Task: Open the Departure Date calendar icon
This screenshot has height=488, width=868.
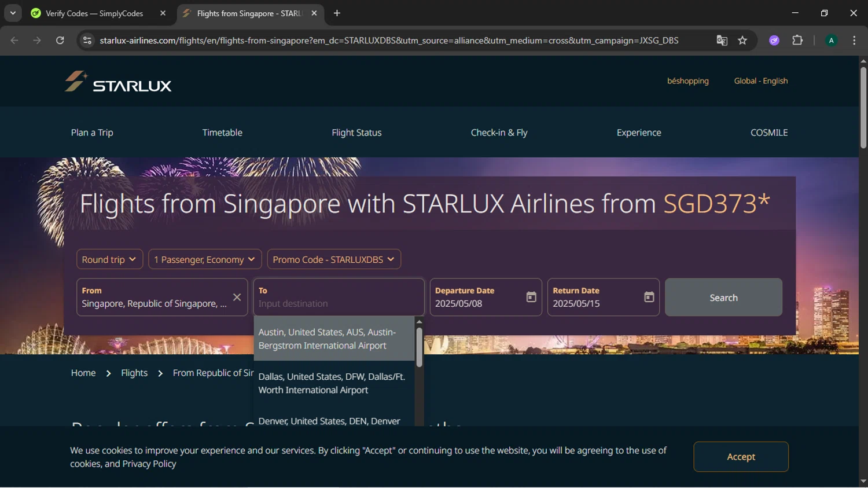Action: (531, 297)
